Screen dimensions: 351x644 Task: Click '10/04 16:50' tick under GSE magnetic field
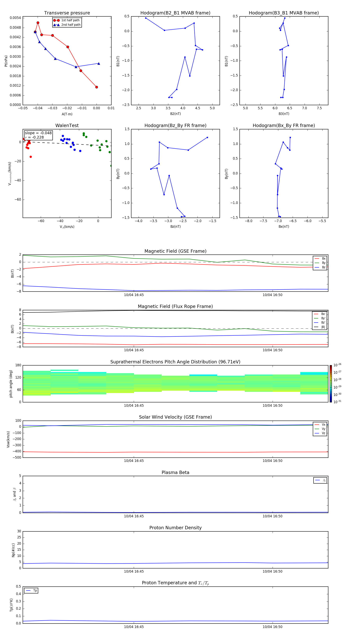[x=273, y=295]
